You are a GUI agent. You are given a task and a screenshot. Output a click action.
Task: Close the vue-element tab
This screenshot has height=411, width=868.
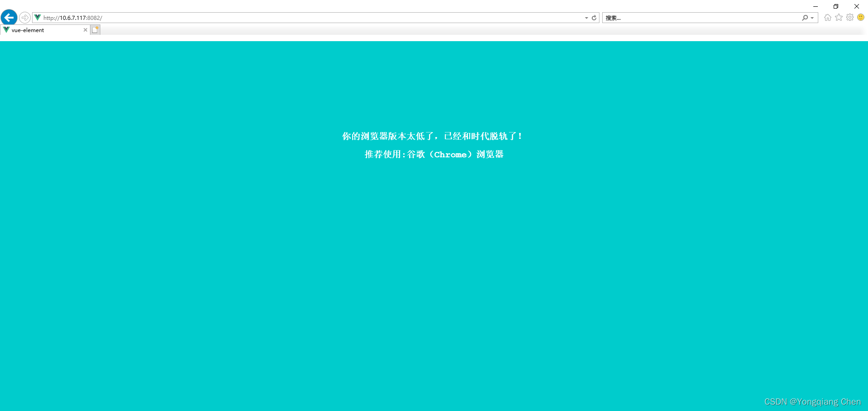tap(85, 30)
